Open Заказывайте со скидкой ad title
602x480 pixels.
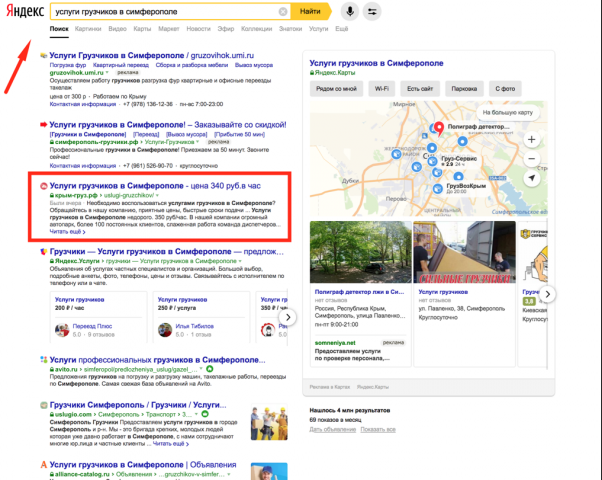click(168, 125)
